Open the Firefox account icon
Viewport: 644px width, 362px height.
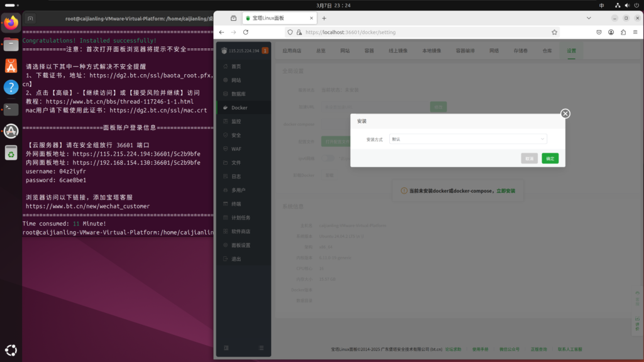click(x=611, y=32)
